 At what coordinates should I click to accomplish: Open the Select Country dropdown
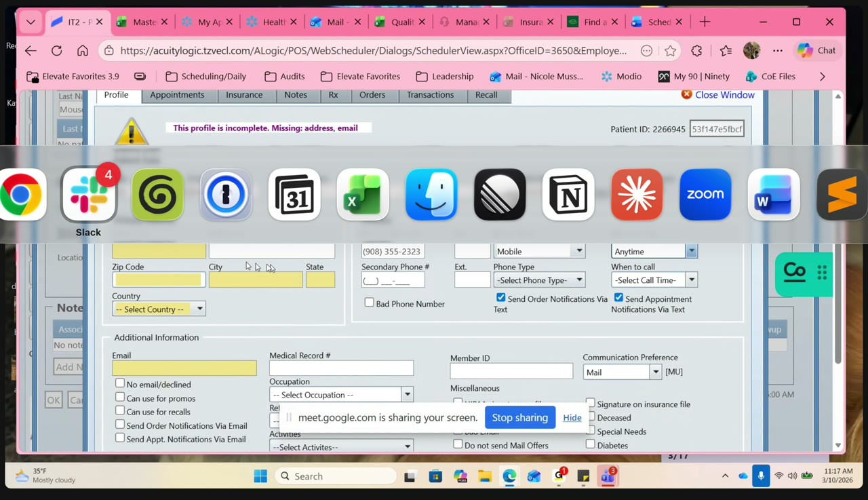159,309
